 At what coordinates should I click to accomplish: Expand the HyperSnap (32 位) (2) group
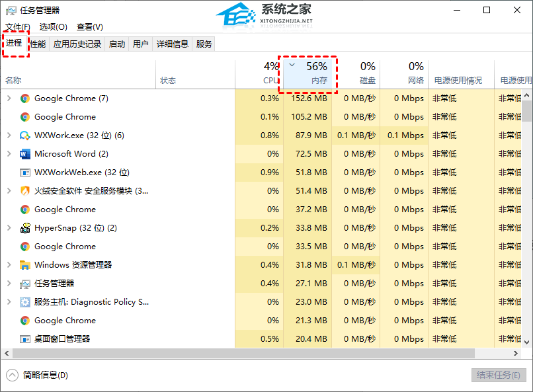pos(9,228)
